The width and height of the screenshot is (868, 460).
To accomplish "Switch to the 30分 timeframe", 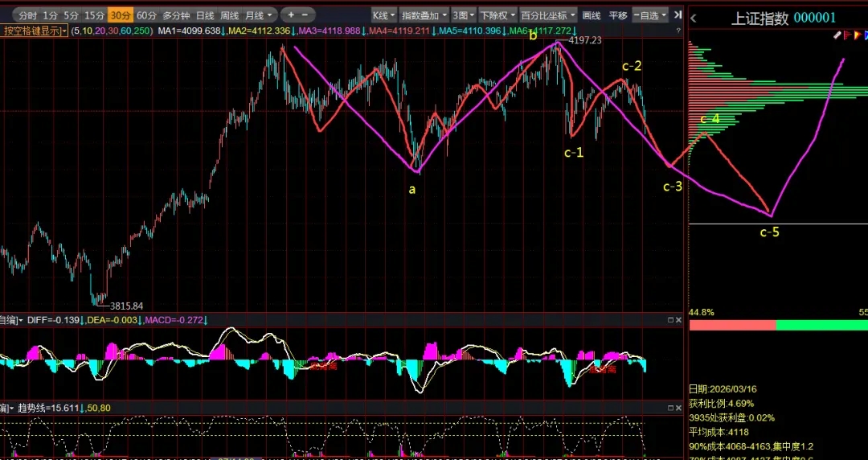I will pyautogui.click(x=121, y=15).
